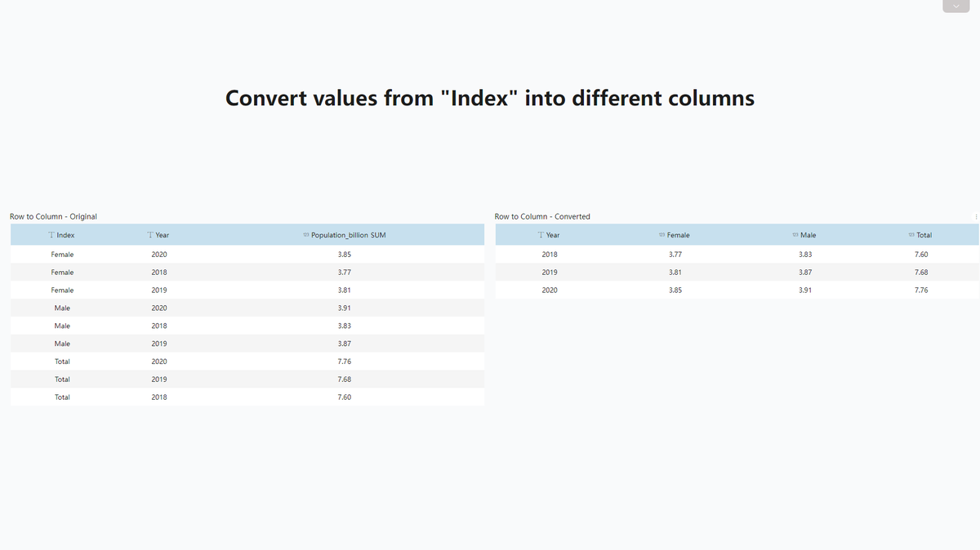Select Female cell in the 2020 row, Original table
The height and width of the screenshot is (550, 980).
(62, 255)
